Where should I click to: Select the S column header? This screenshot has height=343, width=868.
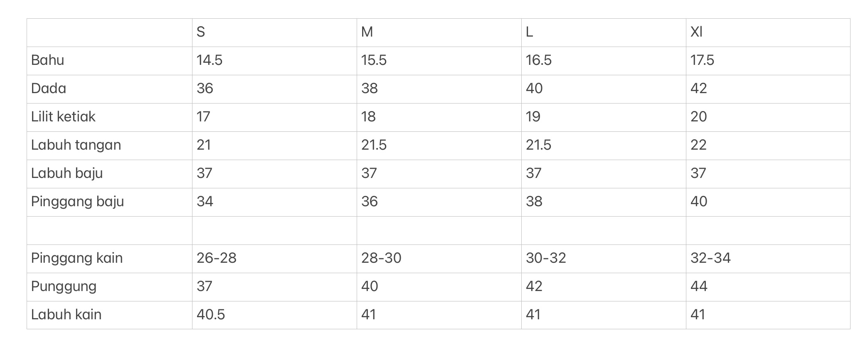(x=201, y=32)
